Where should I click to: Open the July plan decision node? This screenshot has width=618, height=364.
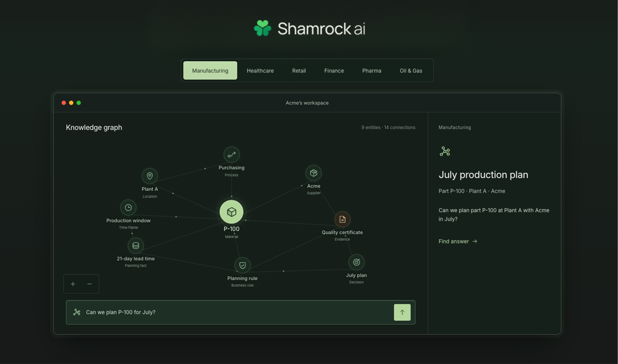click(356, 262)
